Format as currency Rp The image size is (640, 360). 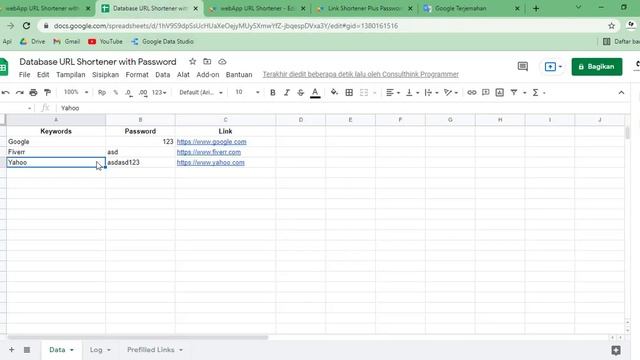point(102,93)
